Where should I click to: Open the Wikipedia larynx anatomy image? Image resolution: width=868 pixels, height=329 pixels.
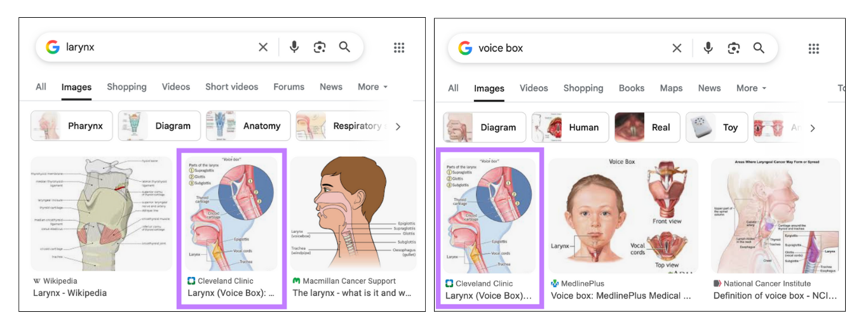click(101, 214)
